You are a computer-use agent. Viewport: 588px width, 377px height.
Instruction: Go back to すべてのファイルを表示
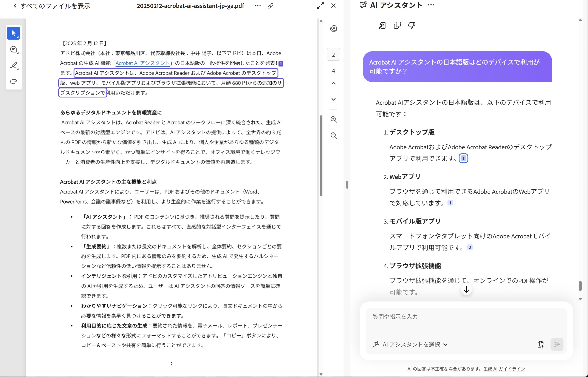tap(52, 6)
